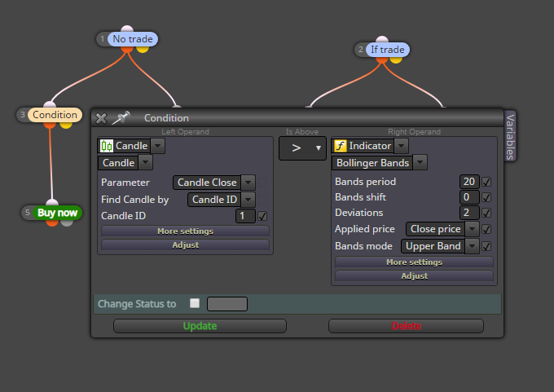Click the red Delete button

406,326
